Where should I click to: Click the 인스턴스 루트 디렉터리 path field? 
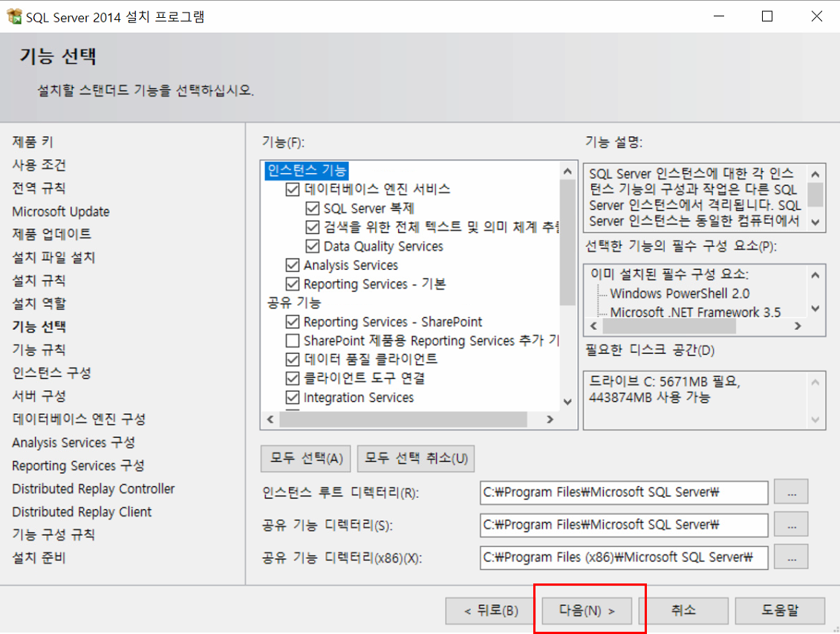tap(624, 493)
